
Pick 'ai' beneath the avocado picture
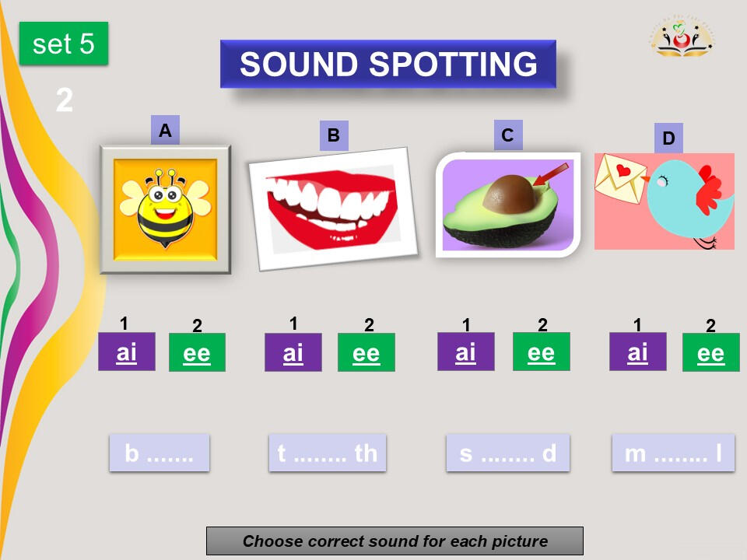(x=465, y=352)
